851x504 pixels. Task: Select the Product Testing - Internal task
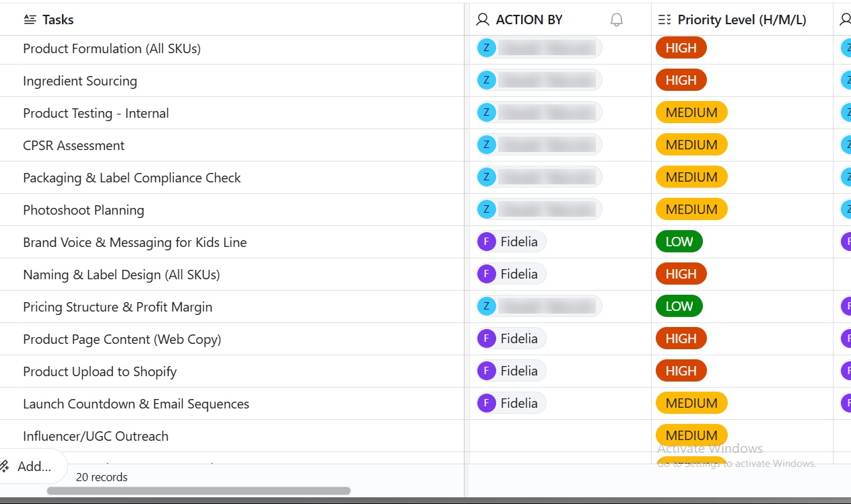click(x=96, y=113)
